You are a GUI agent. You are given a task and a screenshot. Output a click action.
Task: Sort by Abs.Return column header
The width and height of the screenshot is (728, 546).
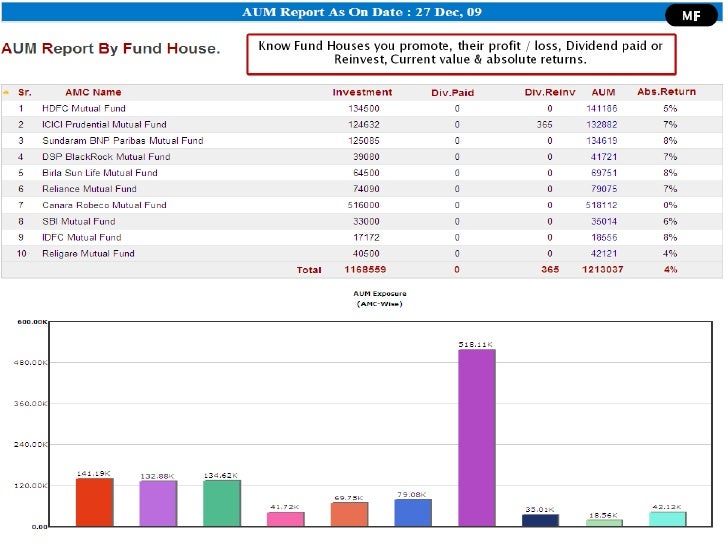[666, 92]
